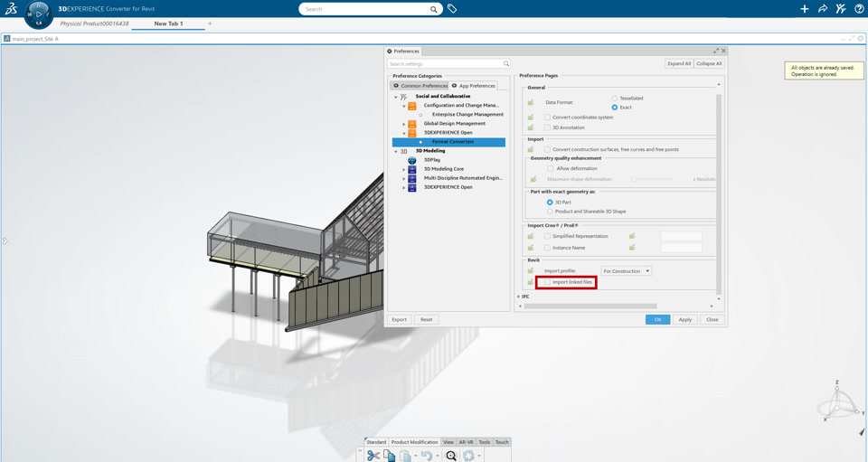Open the collaboration icon in top bar
The width and height of the screenshot is (868, 462).
coord(841,9)
